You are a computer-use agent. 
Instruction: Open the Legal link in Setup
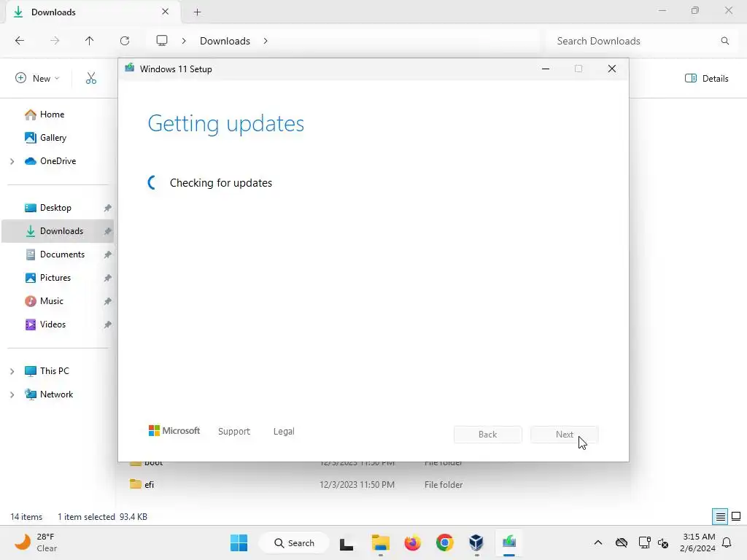[x=284, y=432]
